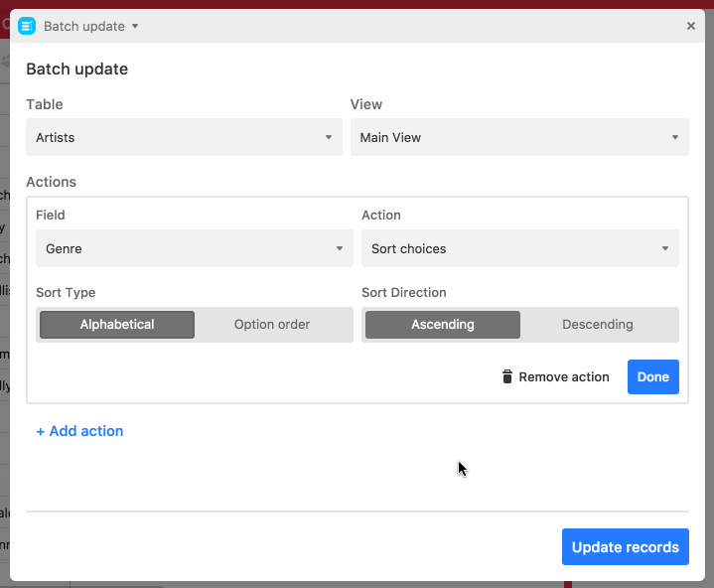The height and width of the screenshot is (588, 714).
Task: Open the Genre field dropdown
Action: [195, 248]
